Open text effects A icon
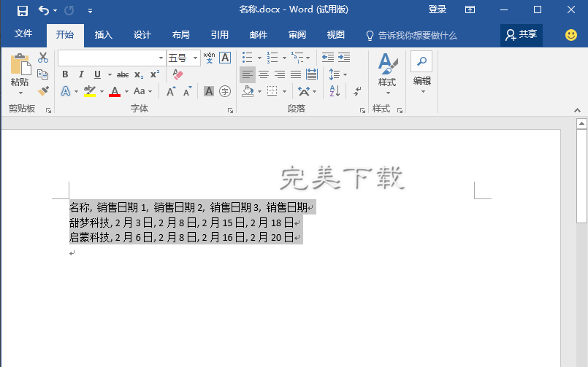The height and width of the screenshot is (367, 588). [66, 91]
